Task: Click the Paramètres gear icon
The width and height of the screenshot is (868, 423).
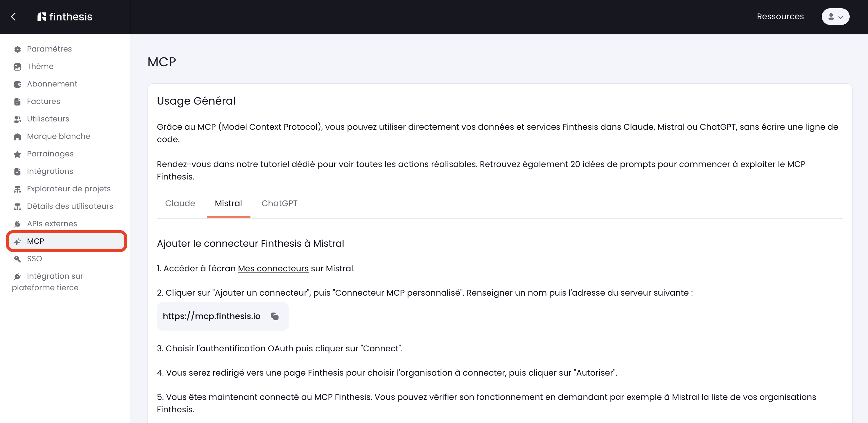Action: click(17, 49)
